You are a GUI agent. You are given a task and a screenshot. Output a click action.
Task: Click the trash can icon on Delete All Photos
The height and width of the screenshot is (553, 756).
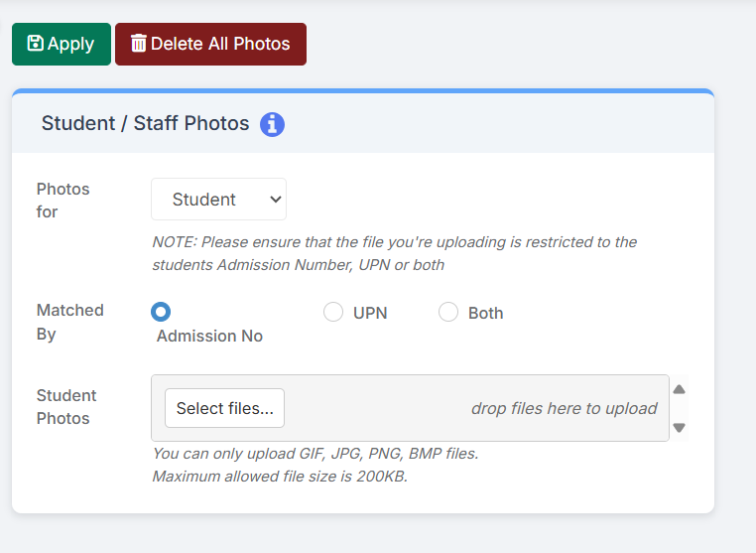point(138,43)
